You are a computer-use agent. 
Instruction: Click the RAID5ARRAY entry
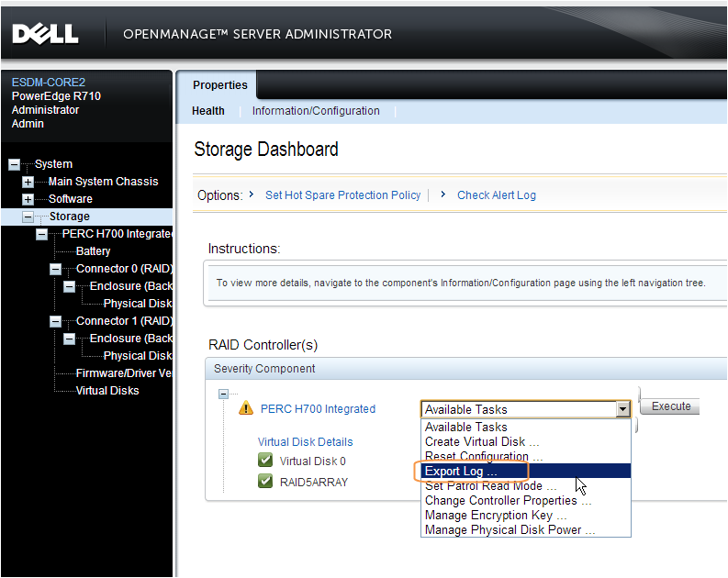pos(313,483)
